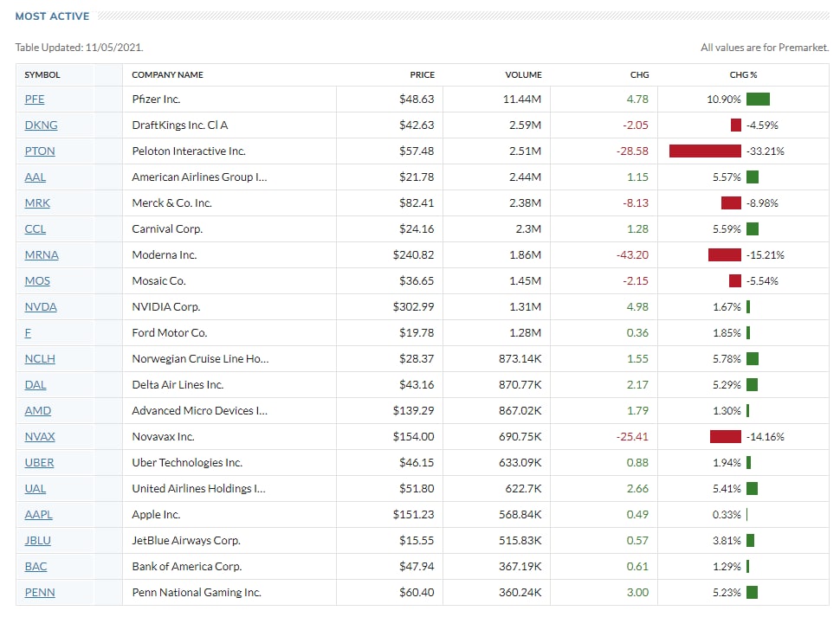Click the BAC ticker link
This screenshot has height=617, width=840.
[x=36, y=566]
